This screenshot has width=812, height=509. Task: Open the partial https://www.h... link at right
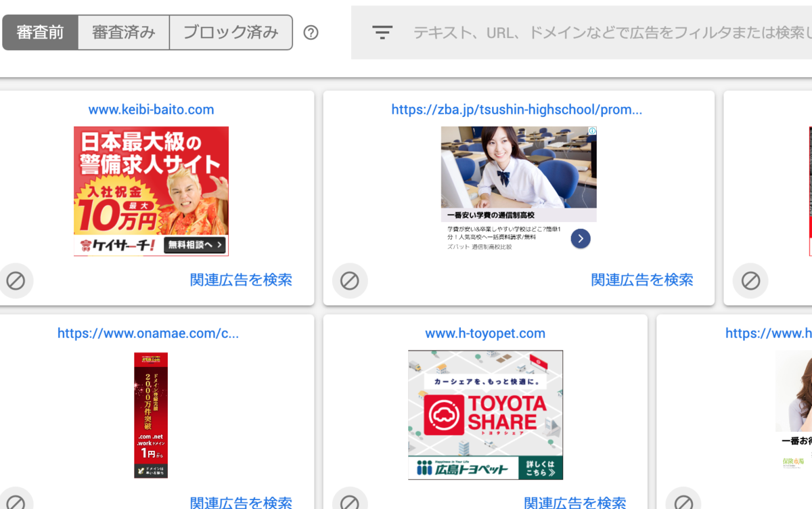click(769, 333)
